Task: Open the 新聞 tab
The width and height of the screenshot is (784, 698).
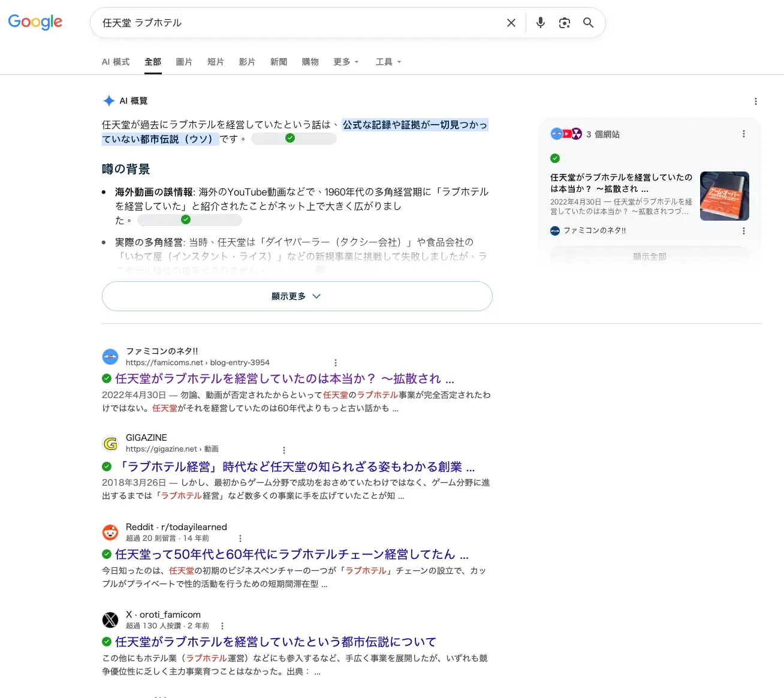Action: (279, 62)
